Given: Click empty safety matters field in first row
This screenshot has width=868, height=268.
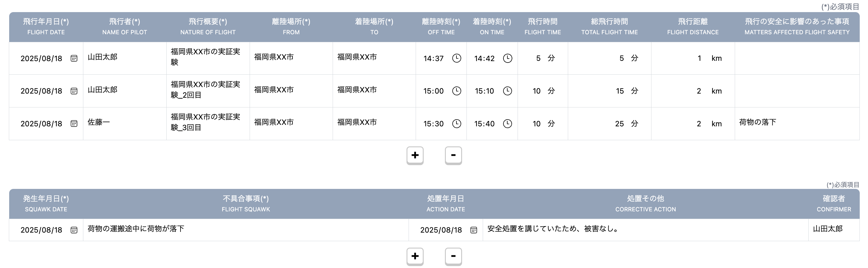Looking at the screenshot, I should 797,58.
